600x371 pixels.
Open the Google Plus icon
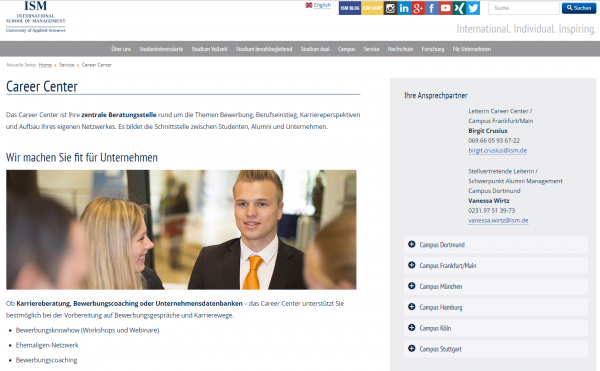coord(418,8)
